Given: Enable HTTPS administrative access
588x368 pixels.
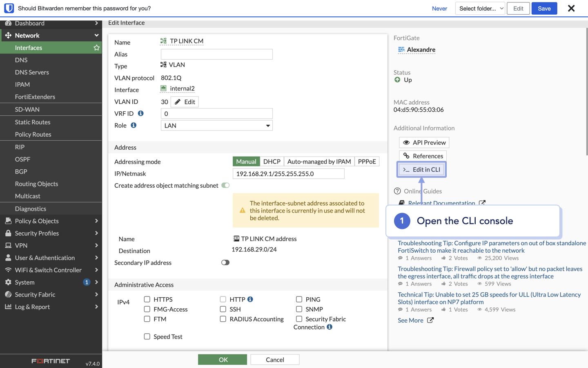Looking at the screenshot, I should 147,299.
